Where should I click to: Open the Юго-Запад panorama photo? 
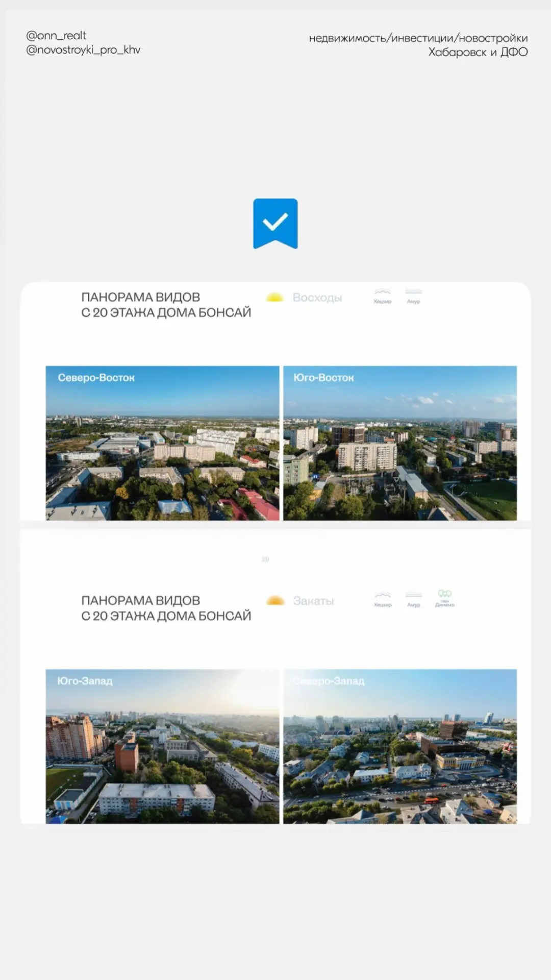tap(163, 746)
